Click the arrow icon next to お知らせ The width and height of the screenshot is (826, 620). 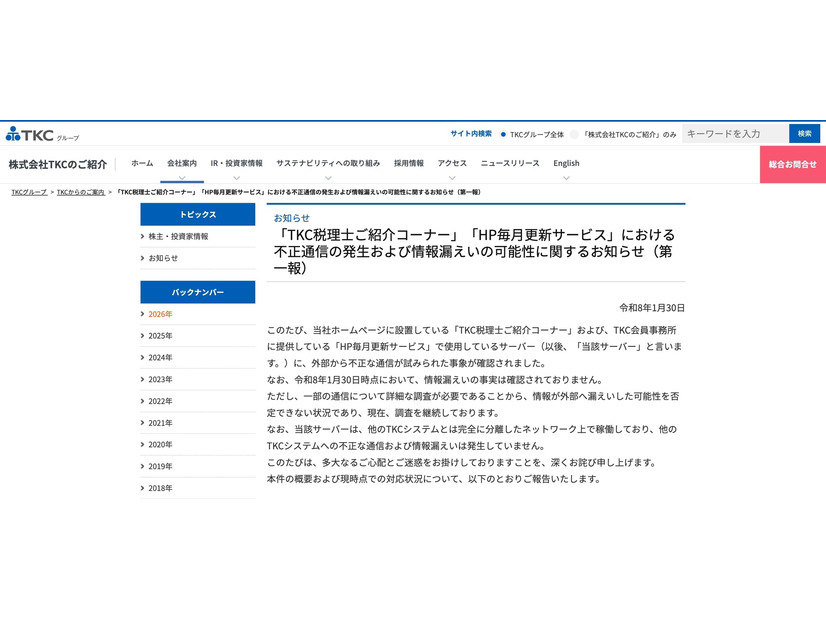[141, 258]
